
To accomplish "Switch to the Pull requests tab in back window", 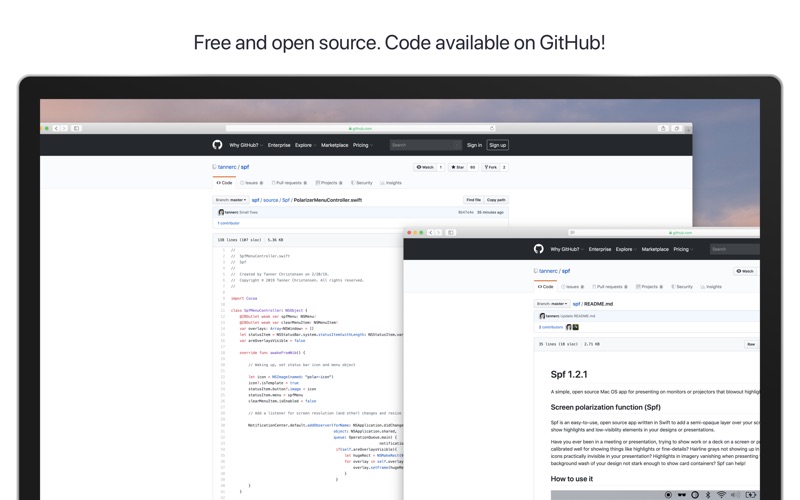I will click(x=289, y=183).
